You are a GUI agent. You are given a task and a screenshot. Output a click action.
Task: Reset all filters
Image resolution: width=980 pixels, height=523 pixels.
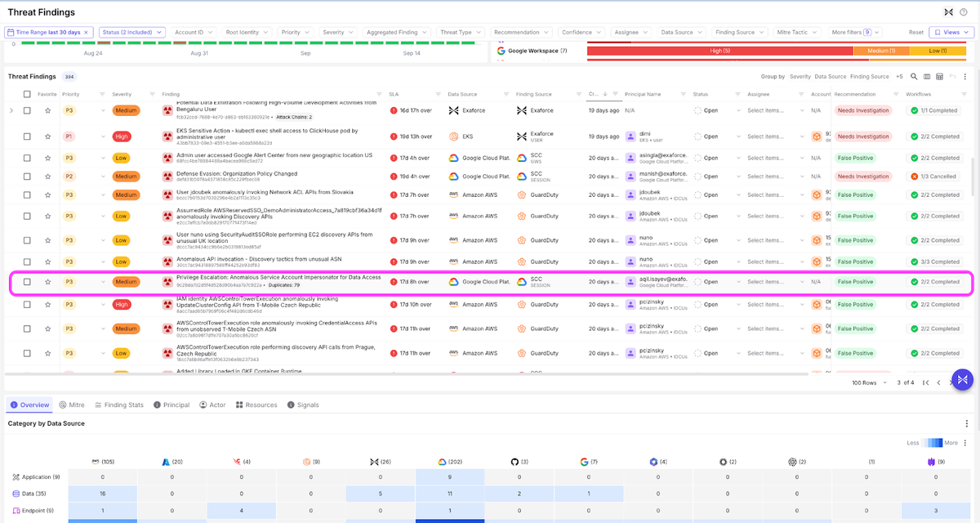[916, 33]
